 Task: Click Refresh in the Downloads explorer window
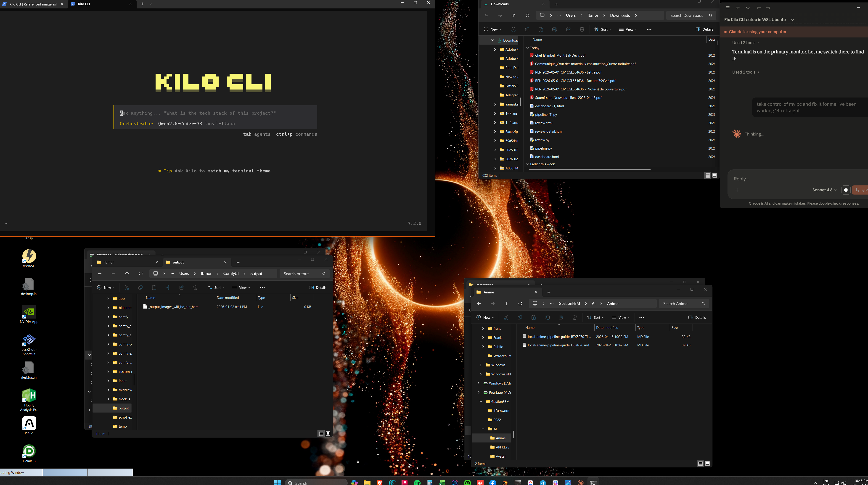(527, 16)
